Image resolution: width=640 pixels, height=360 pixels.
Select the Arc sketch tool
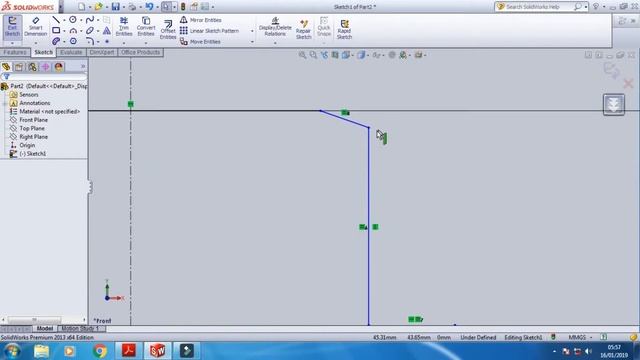point(73,31)
